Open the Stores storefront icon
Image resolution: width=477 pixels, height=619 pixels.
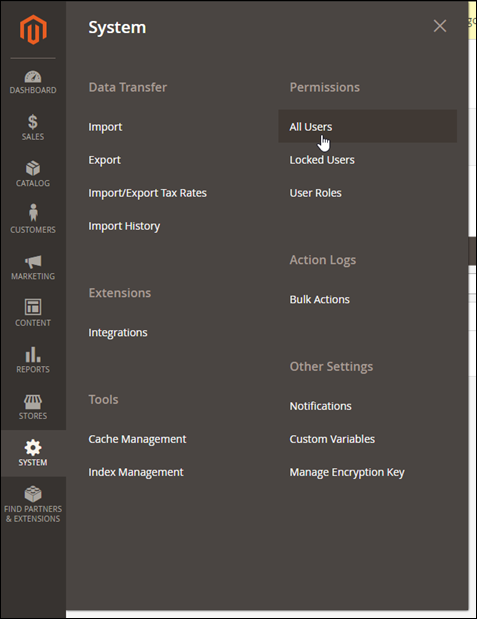click(33, 402)
